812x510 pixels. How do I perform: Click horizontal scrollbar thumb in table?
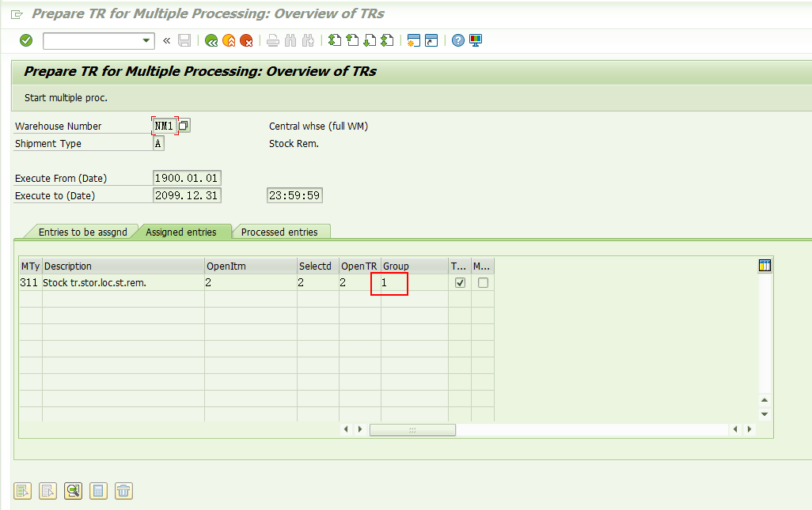[412, 429]
